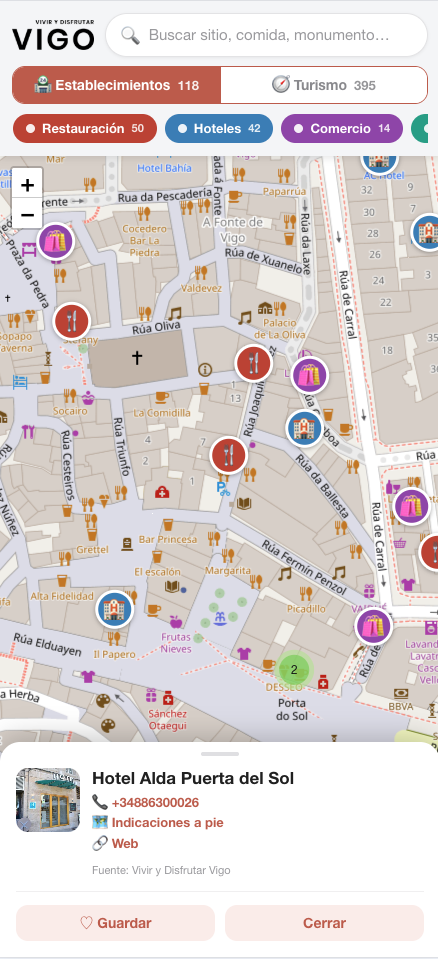Select hotel marker near AC Hotel label
438x959 pixels.
380,162
